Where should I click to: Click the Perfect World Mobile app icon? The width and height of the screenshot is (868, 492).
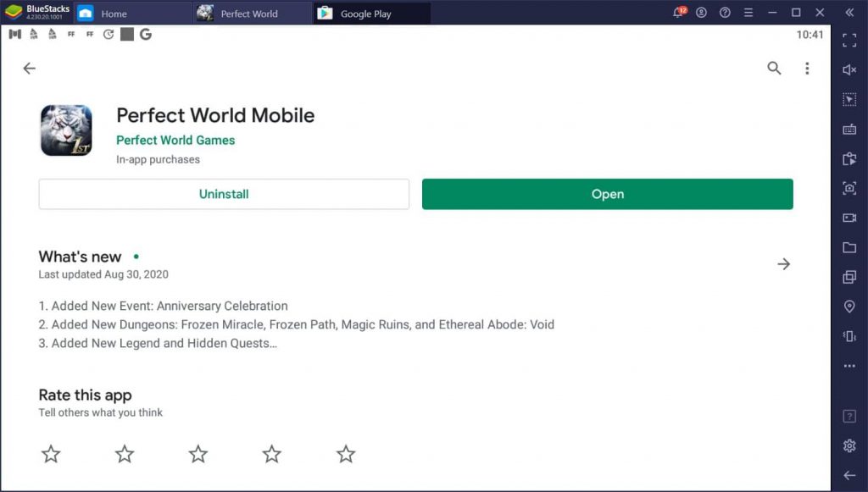coord(66,130)
